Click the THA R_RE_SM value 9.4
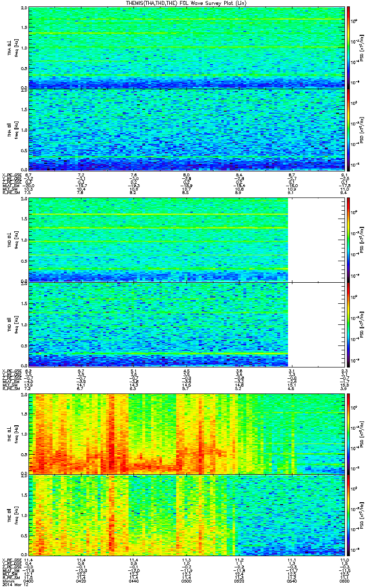Image resolution: width=368 pixels, height=588 pixels. tap(344, 193)
